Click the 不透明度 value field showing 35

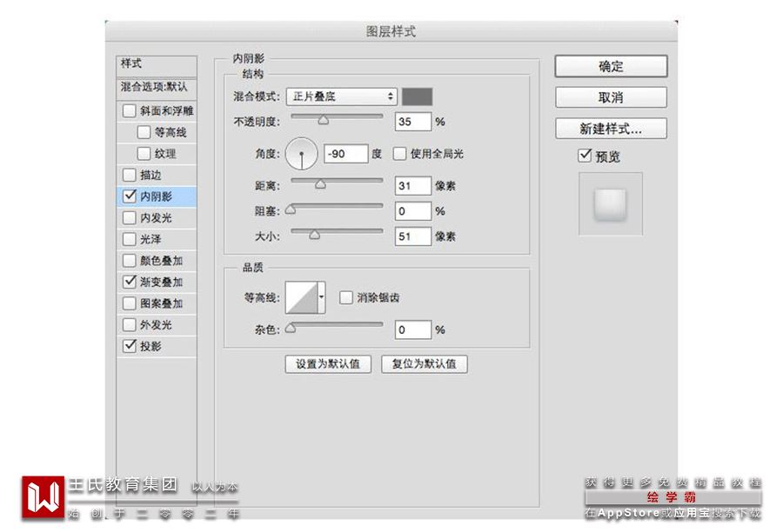(x=413, y=122)
